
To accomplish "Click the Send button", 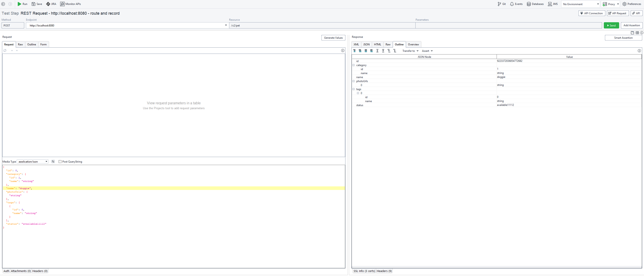I will [x=611, y=25].
